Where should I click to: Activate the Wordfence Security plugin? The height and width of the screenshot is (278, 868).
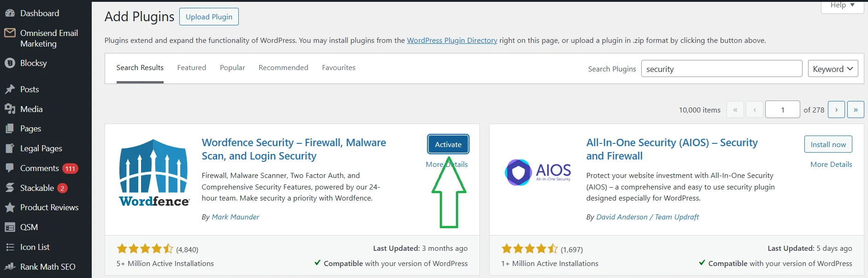coord(448,144)
